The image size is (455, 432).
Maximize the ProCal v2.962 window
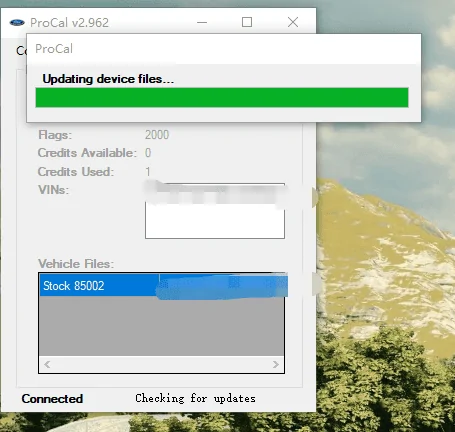247,22
